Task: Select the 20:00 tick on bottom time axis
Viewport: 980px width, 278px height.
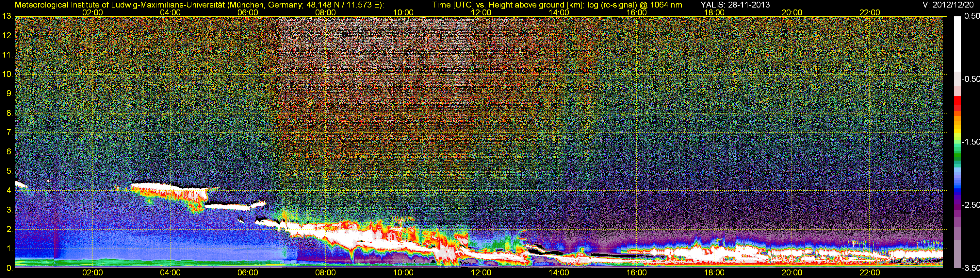Action: click(x=792, y=273)
